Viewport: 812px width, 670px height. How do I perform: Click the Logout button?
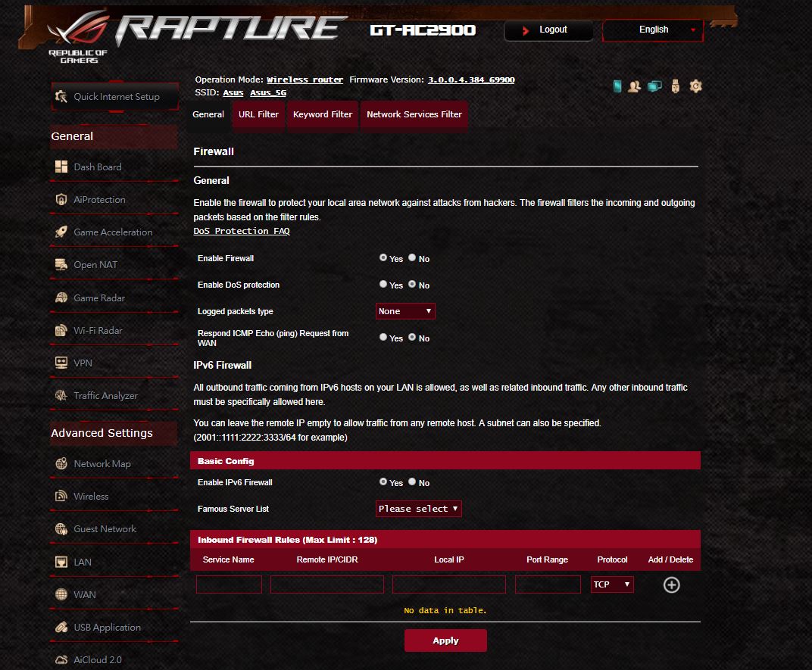pos(548,30)
